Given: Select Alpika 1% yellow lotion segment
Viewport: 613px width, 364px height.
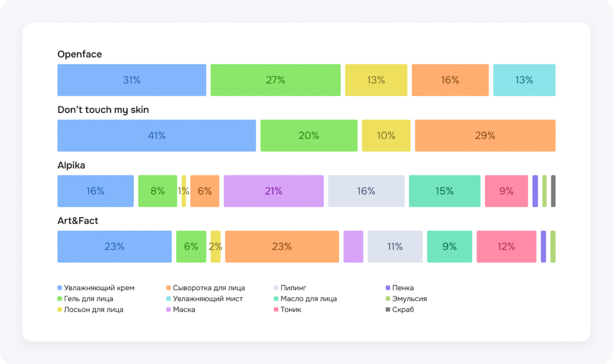Looking at the screenshot, I should pyautogui.click(x=183, y=191).
